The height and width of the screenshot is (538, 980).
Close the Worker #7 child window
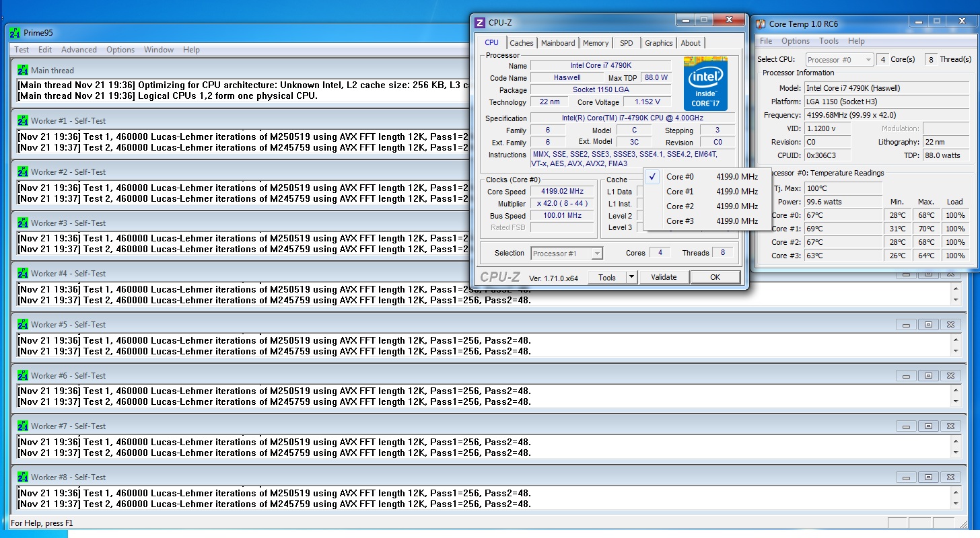point(950,426)
